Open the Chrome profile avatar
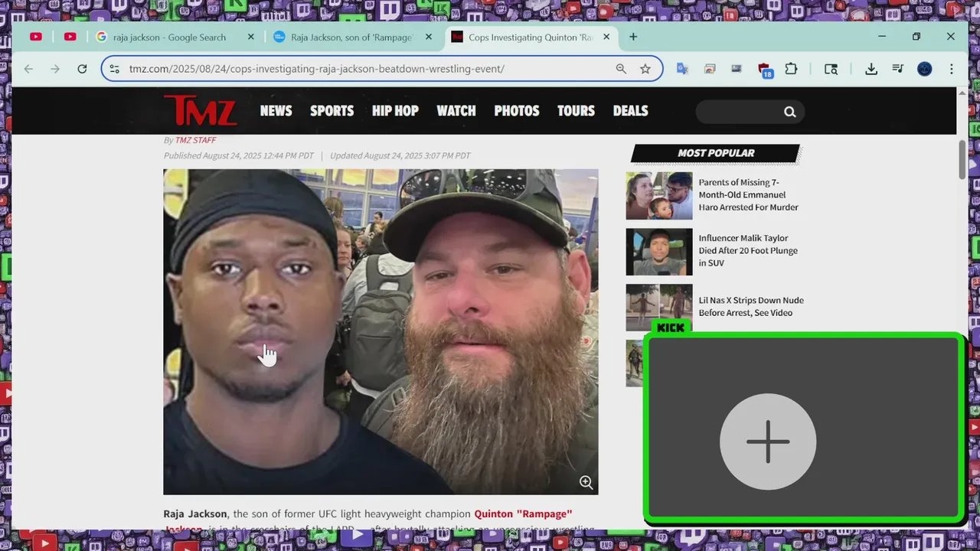The height and width of the screenshot is (551, 980). (925, 69)
